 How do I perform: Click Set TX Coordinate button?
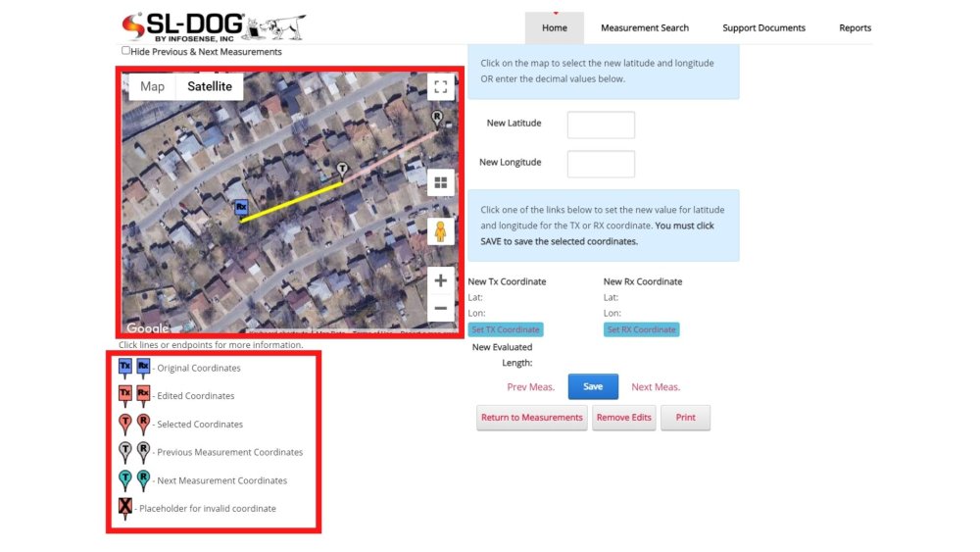[x=506, y=329]
